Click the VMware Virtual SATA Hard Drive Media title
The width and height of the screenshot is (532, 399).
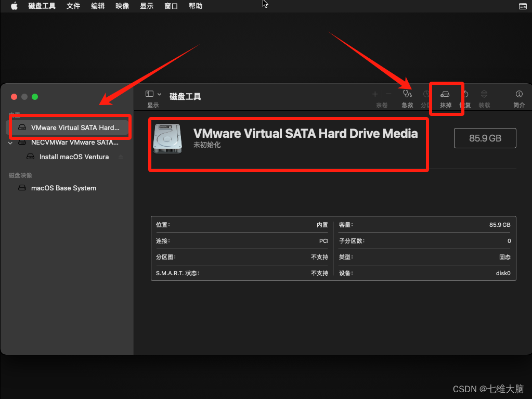tap(305, 133)
